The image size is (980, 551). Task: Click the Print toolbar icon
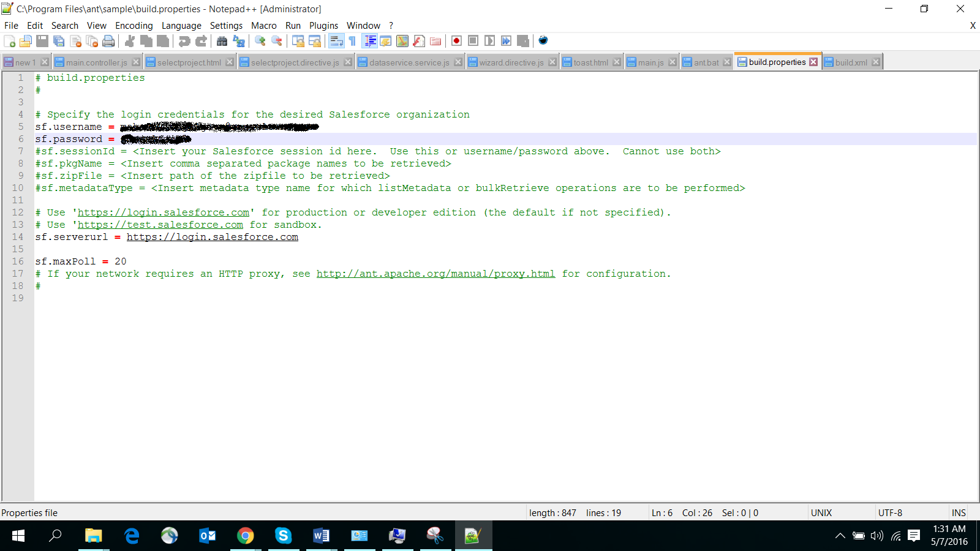[x=108, y=41]
